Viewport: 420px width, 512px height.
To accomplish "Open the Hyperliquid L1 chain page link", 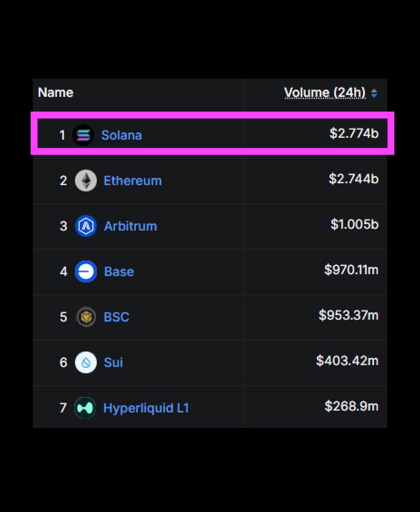I will point(146,408).
